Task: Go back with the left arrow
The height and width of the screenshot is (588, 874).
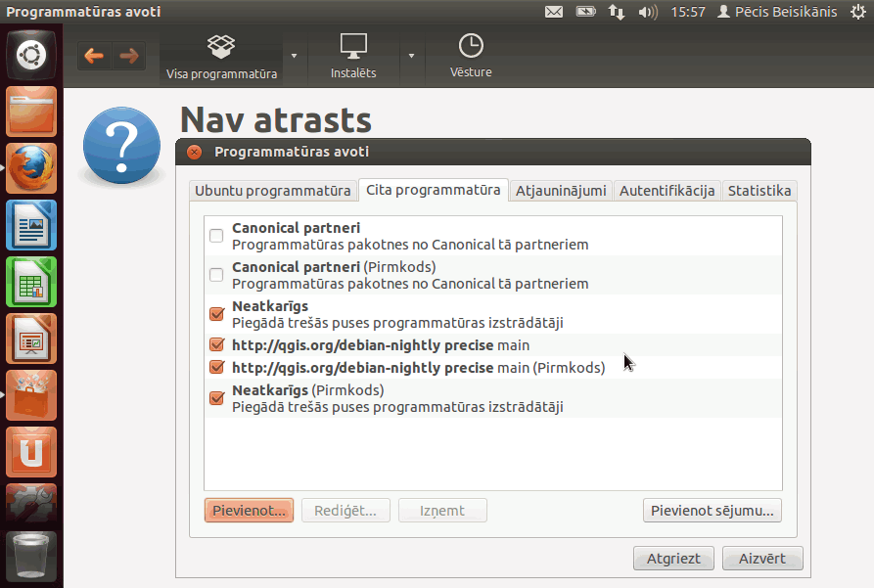Action: pos(94,56)
